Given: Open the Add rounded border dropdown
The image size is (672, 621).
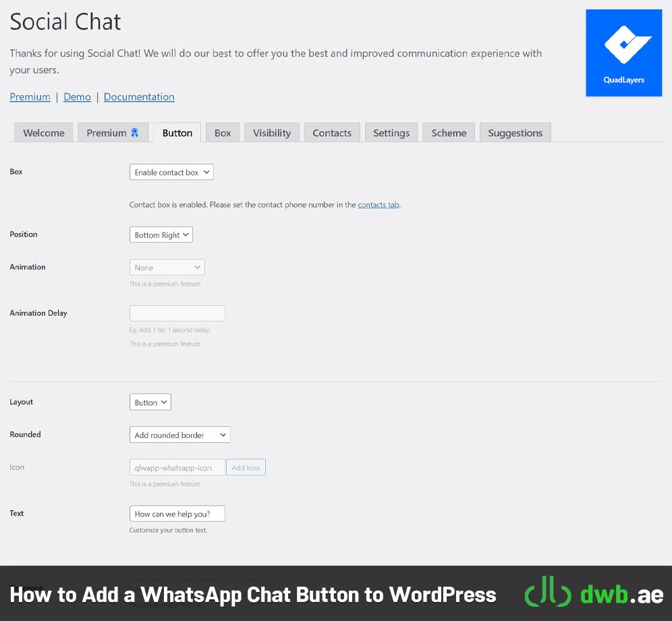Looking at the screenshot, I should pyautogui.click(x=180, y=435).
